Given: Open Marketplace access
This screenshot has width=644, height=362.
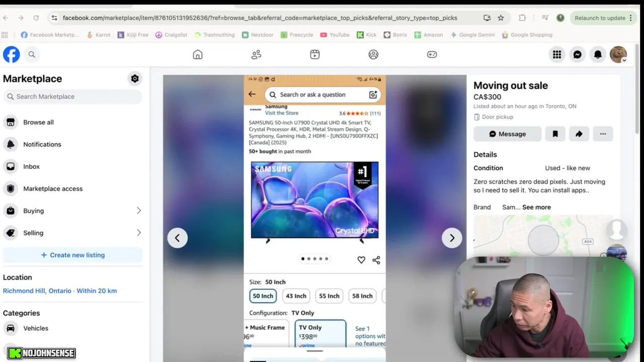Looking at the screenshot, I should 73,189.
